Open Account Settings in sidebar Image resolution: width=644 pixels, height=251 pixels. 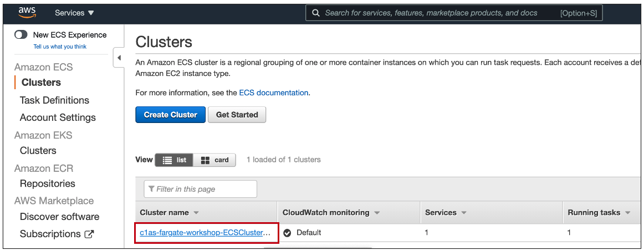click(x=58, y=117)
